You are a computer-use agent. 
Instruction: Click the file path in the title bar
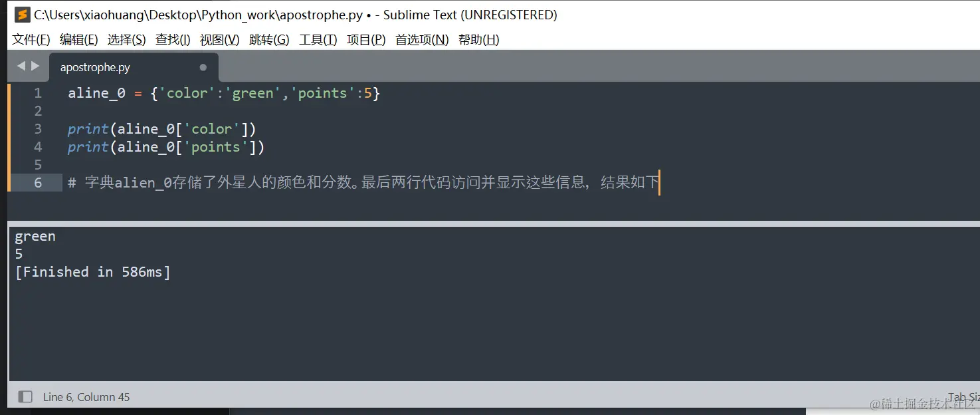[x=199, y=15]
